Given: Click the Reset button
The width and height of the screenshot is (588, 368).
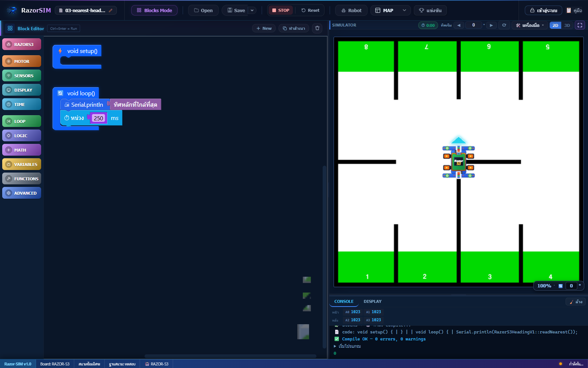Looking at the screenshot, I should (x=310, y=10).
